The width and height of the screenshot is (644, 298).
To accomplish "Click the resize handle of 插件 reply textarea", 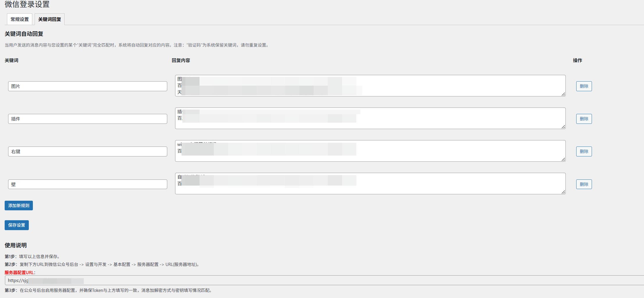I will pos(563,127).
